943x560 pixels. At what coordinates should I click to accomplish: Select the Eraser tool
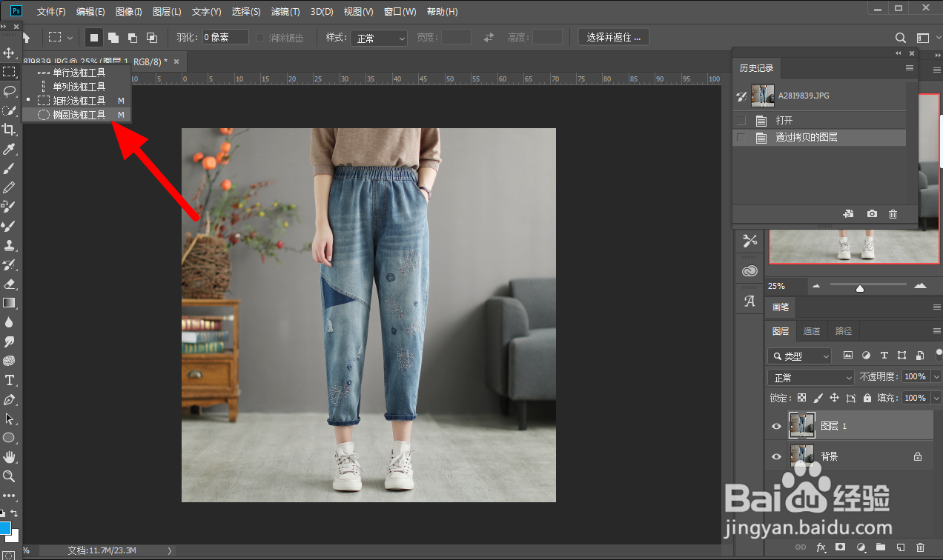click(9, 284)
